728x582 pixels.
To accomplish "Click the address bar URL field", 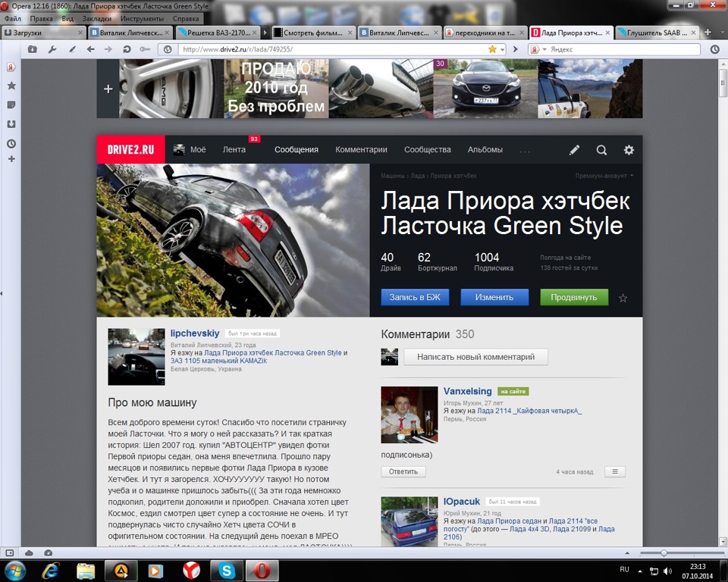I will pyautogui.click(x=334, y=49).
